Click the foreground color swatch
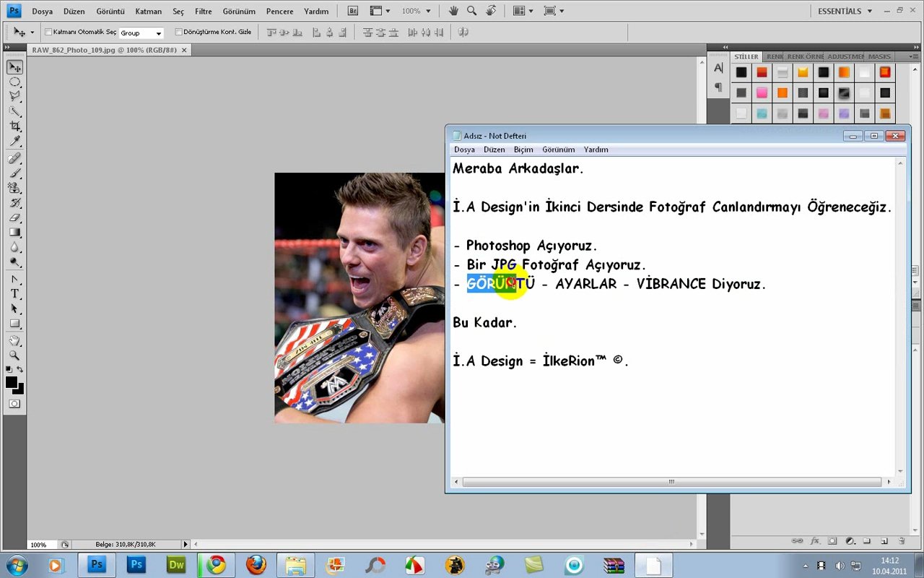The height and width of the screenshot is (578, 924). pos(12,382)
